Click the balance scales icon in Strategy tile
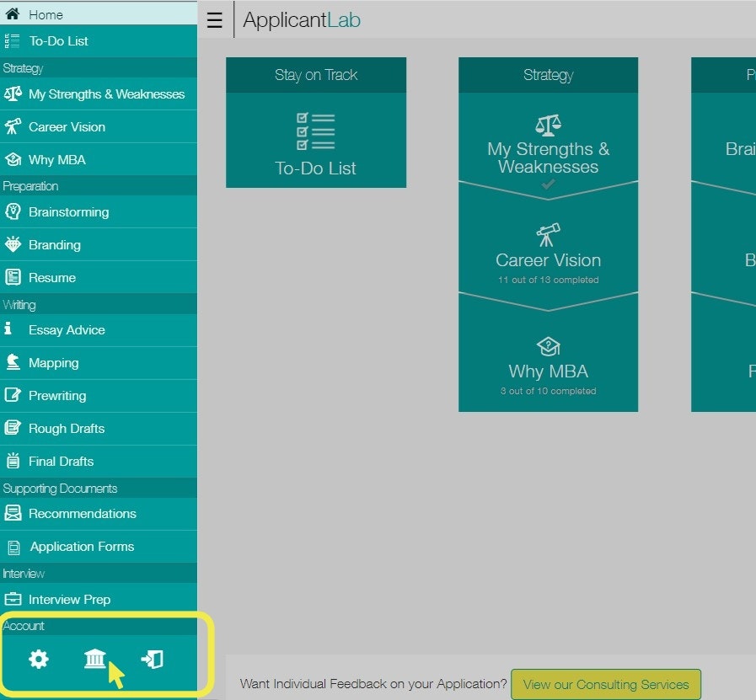Viewport: 756px width, 700px height. point(548,126)
